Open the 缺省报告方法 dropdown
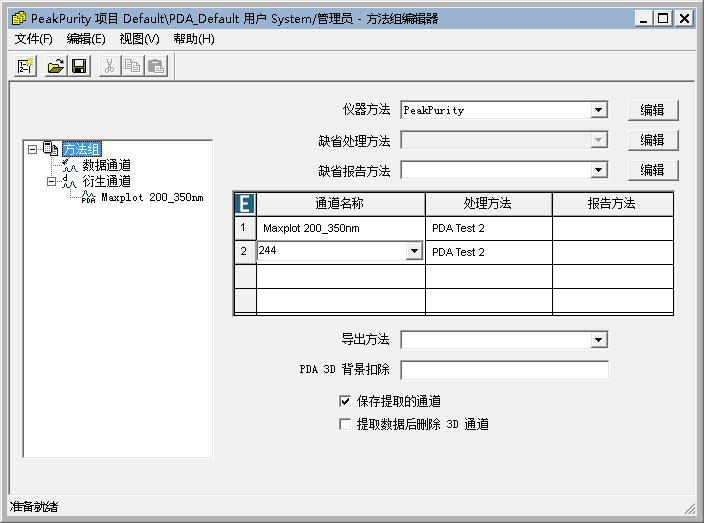 pos(598,170)
